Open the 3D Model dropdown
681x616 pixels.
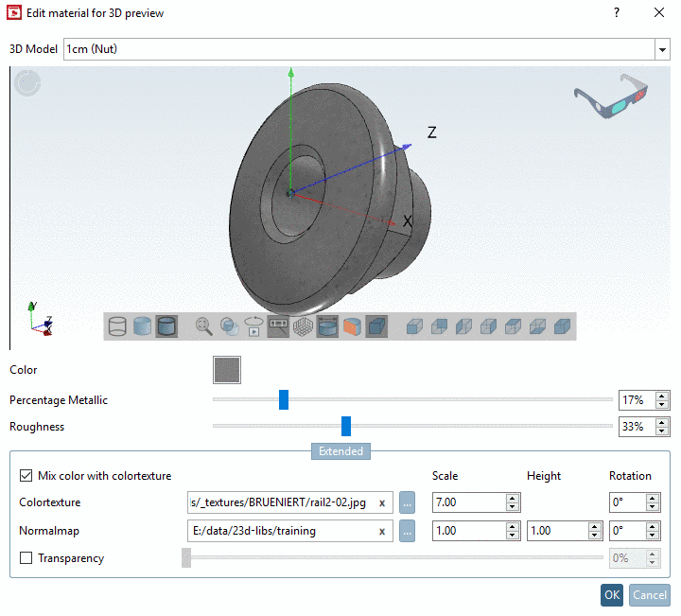[661, 49]
